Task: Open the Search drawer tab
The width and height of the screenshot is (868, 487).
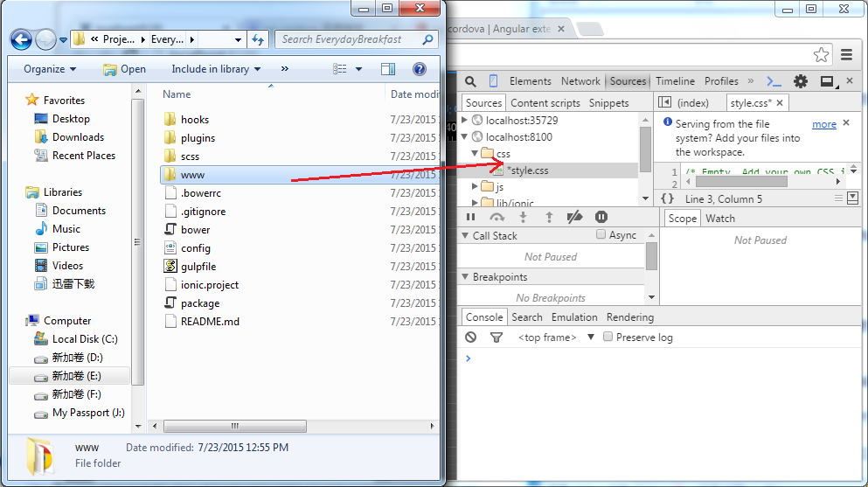Action: (x=526, y=317)
